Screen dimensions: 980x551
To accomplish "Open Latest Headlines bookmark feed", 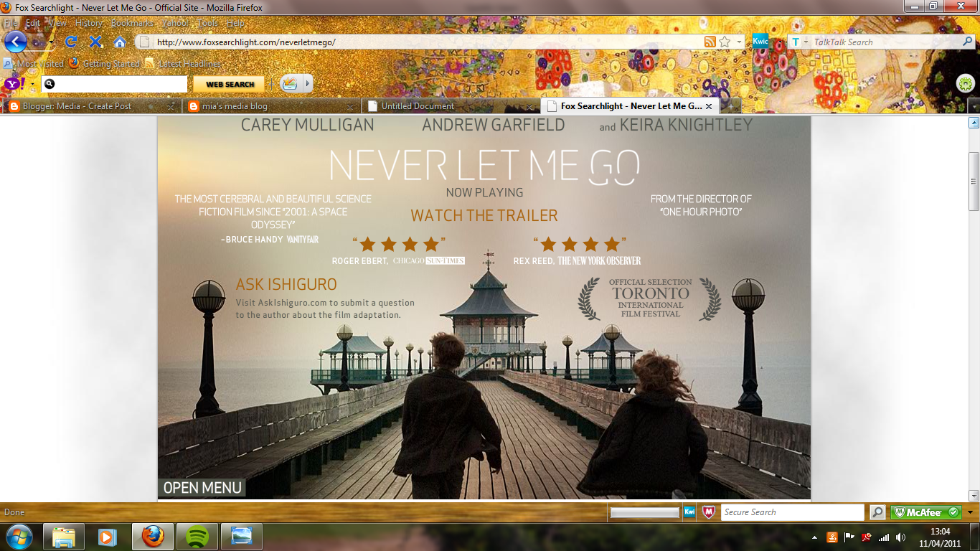I will point(183,64).
